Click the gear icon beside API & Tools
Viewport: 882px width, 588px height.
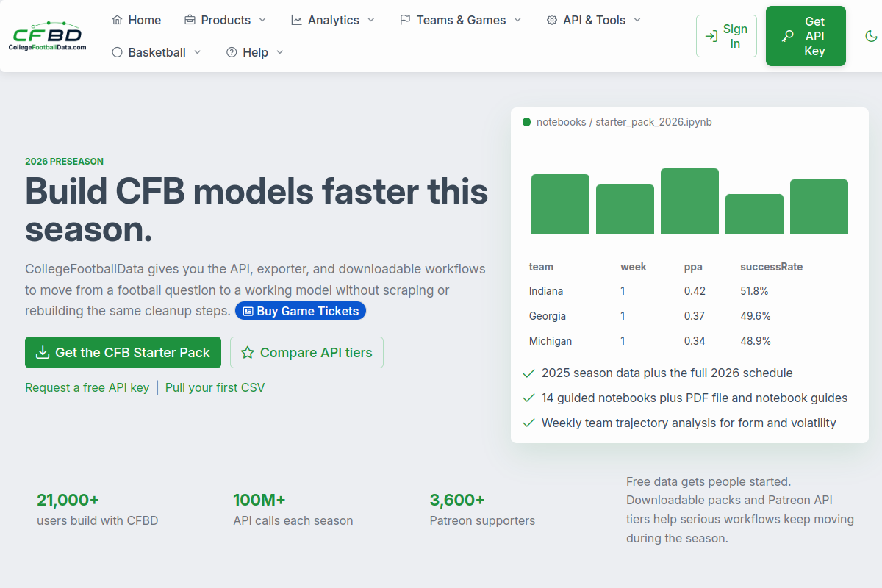click(552, 20)
